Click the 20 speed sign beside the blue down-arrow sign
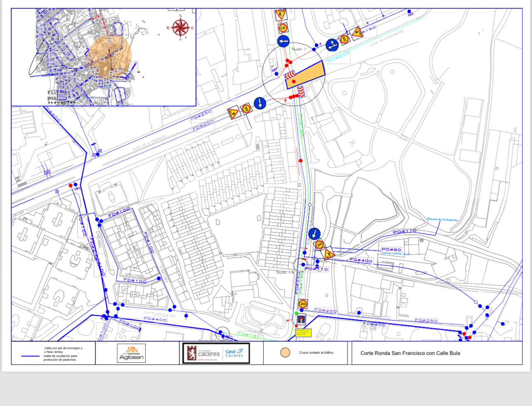The height and width of the screenshot is (406, 532). click(246, 109)
